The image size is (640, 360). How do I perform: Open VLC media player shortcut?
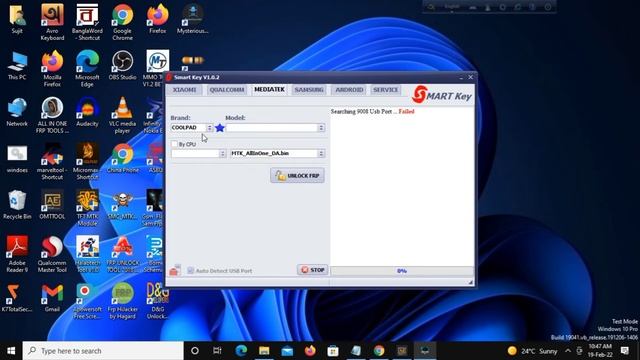tap(122, 115)
